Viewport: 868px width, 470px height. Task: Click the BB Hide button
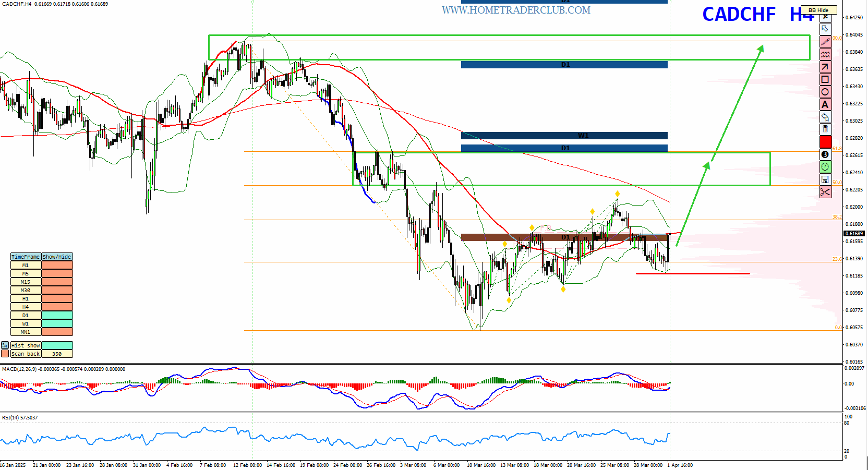(x=818, y=10)
